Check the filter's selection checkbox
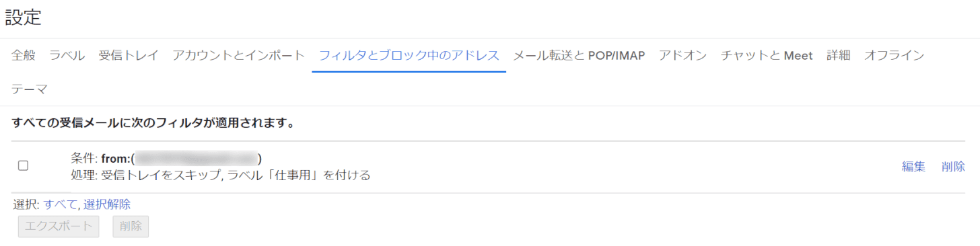Viewport: 980px width, 246px height. pyautogui.click(x=23, y=165)
